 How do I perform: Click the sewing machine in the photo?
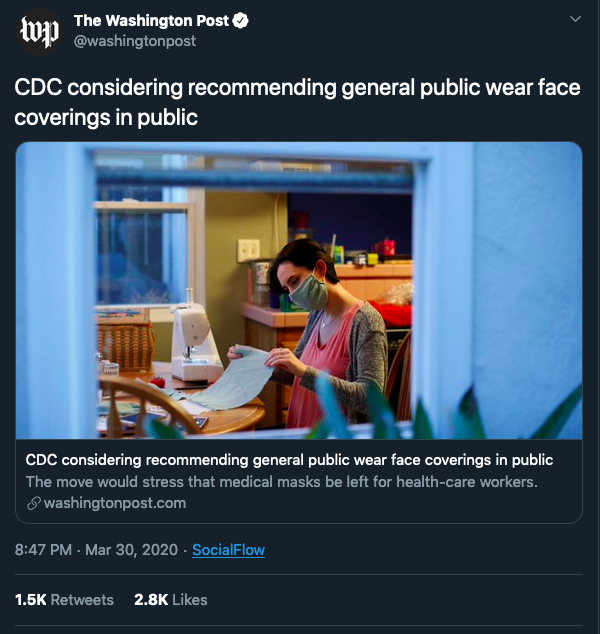[196, 343]
